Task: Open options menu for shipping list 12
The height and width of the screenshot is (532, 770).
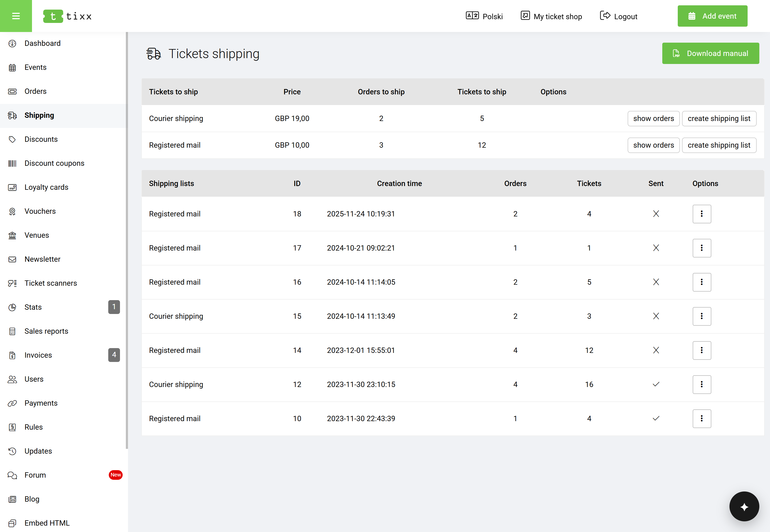Action: [x=702, y=385]
